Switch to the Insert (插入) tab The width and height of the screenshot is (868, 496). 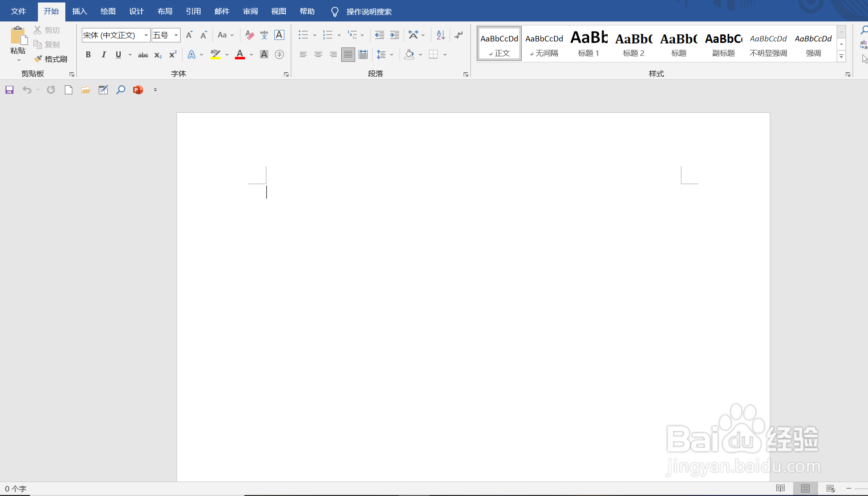(79, 11)
